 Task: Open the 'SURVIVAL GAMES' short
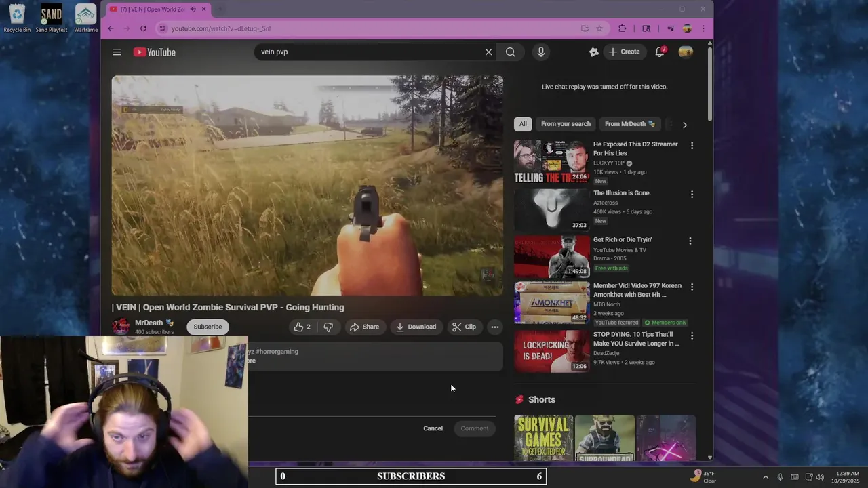(543, 438)
